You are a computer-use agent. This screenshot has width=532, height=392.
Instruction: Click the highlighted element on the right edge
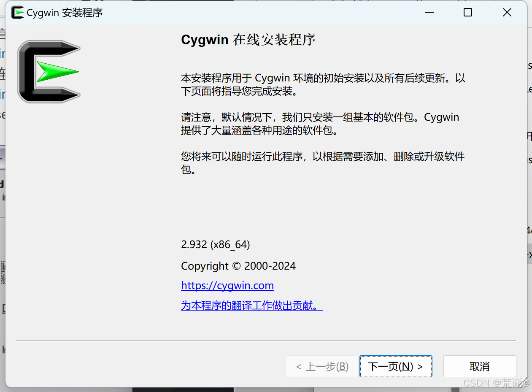(529, 254)
